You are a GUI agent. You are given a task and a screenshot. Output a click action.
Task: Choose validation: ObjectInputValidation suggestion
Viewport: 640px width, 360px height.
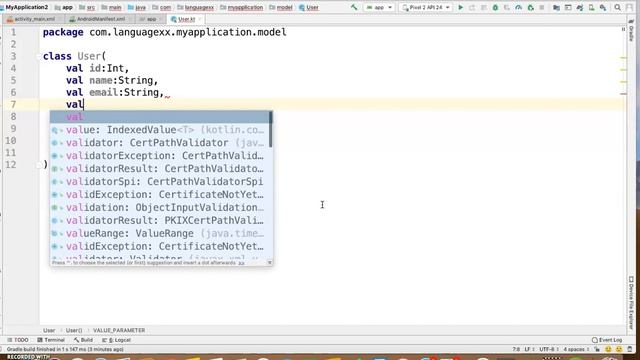[160, 208]
